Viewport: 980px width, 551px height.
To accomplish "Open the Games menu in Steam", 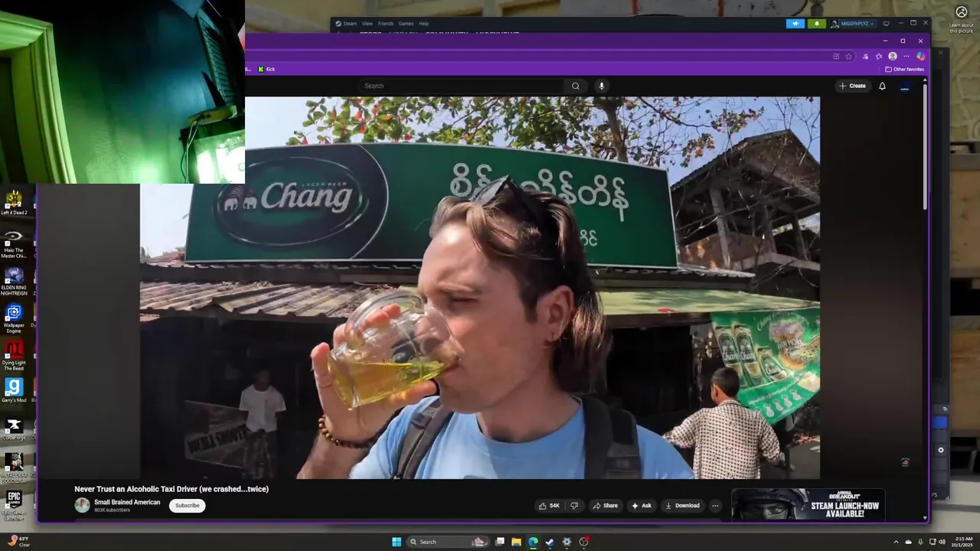I will coord(406,24).
